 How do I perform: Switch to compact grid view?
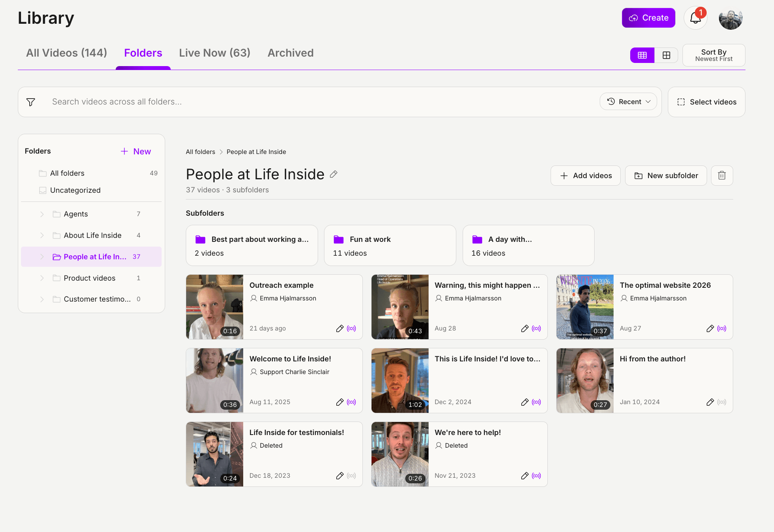coord(642,55)
